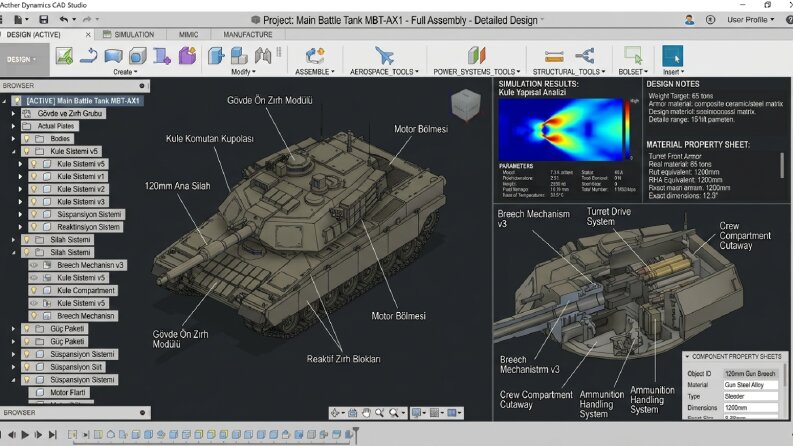The width and height of the screenshot is (793, 446).
Task: Close the DESIGN (ACTIVE) tab
Action: [88, 34]
